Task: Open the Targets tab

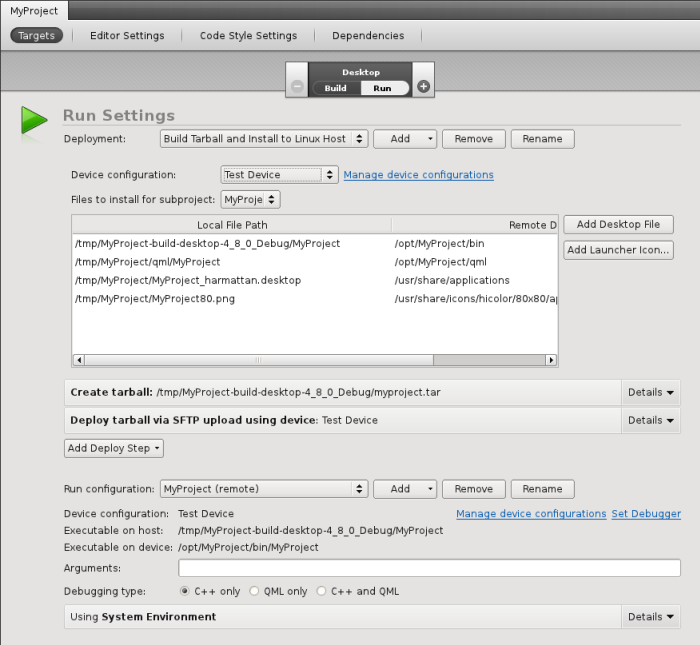Action: 37,35
